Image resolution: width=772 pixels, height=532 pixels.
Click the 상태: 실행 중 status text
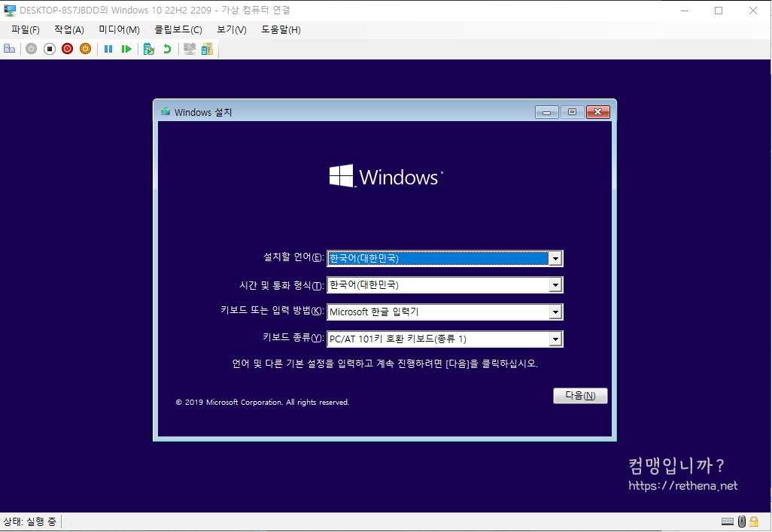30,521
